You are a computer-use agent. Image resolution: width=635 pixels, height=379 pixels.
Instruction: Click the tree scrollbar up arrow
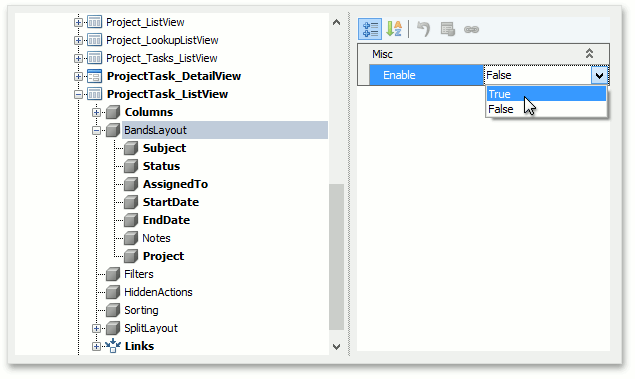click(x=337, y=22)
